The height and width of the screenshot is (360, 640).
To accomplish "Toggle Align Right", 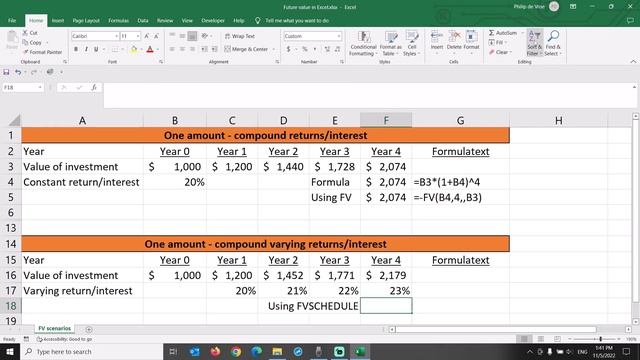I will pos(192,49).
